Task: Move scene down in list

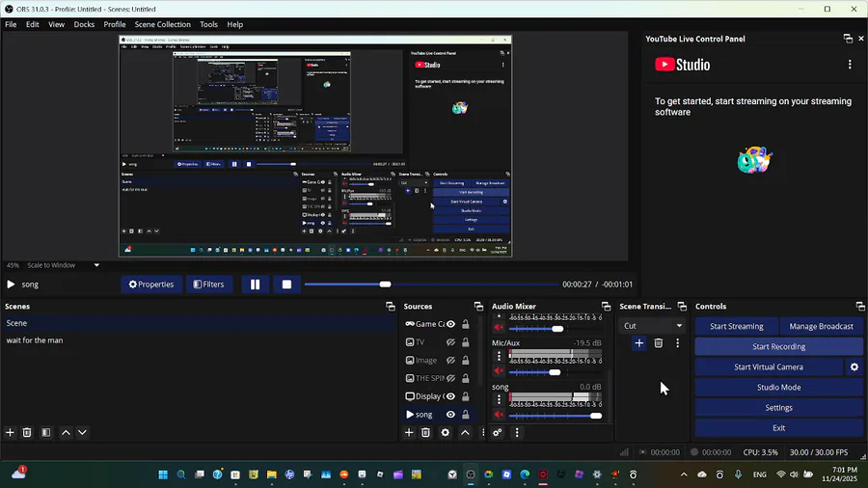Action: (x=83, y=433)
